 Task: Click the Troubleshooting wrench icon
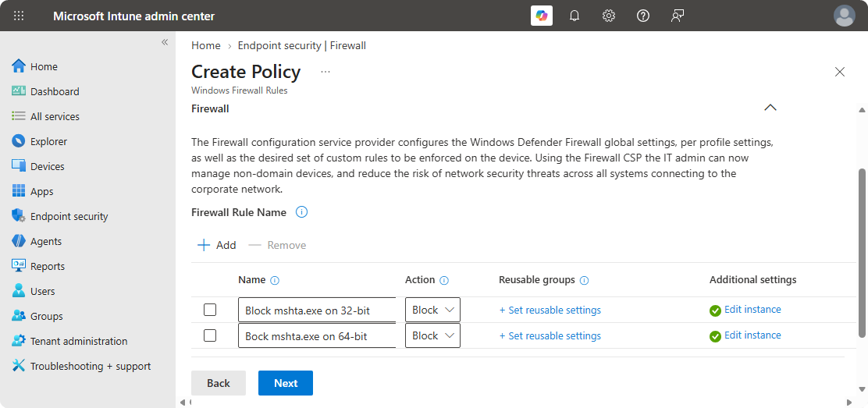click(19, 365)
